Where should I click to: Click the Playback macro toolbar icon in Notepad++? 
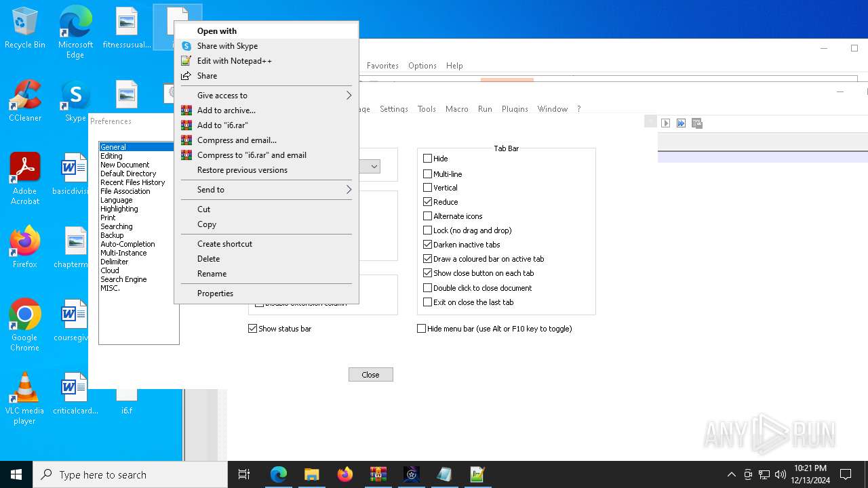pos(666,123)
